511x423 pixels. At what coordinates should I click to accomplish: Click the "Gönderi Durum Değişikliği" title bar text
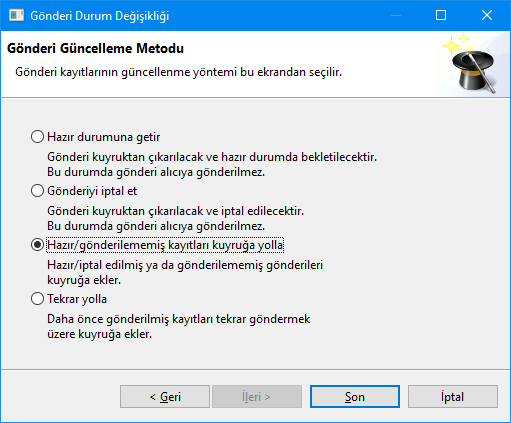coord(100,16)
